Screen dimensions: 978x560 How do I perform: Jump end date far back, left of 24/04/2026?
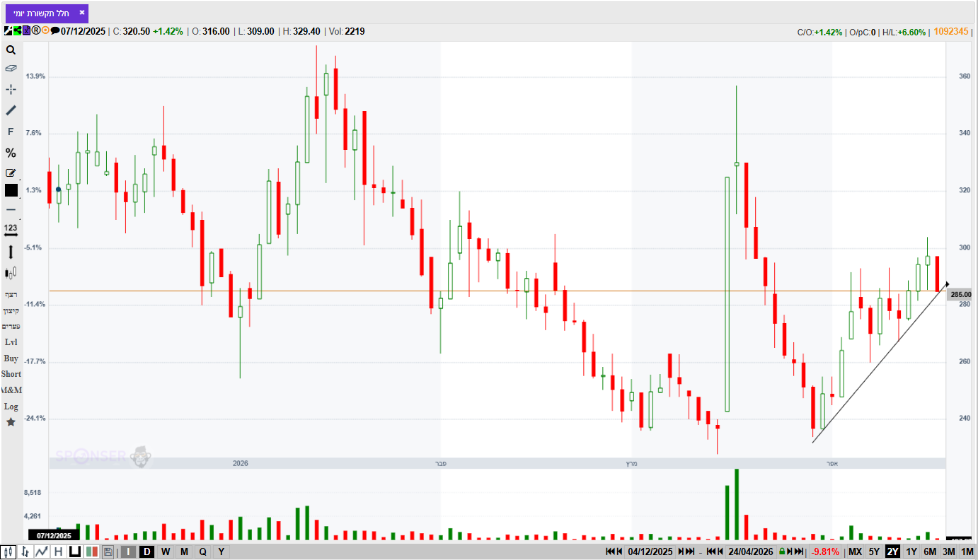click(x=712, y=552)
